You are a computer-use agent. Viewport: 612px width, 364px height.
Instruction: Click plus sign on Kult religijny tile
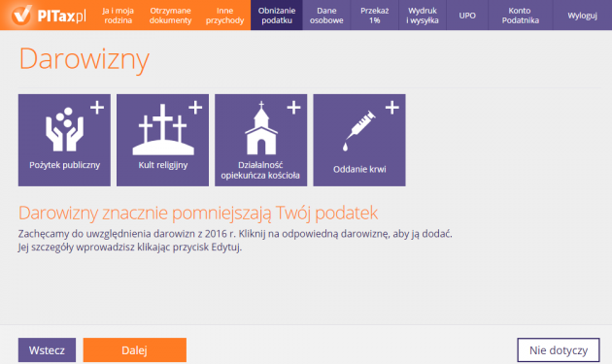tap(195, 108)
